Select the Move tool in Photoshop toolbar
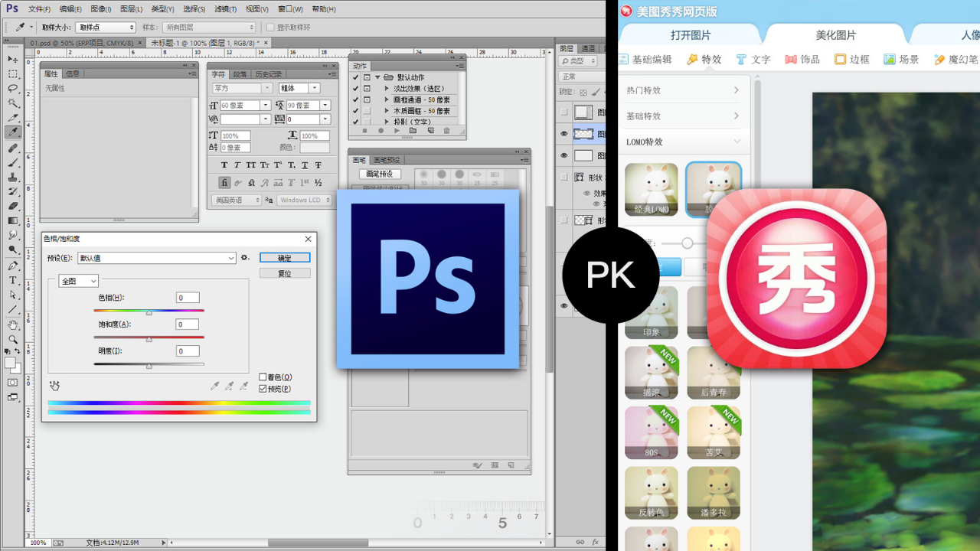Image resolution: width=980 pixels, height=551 pixels. click(x=13, y=59)
